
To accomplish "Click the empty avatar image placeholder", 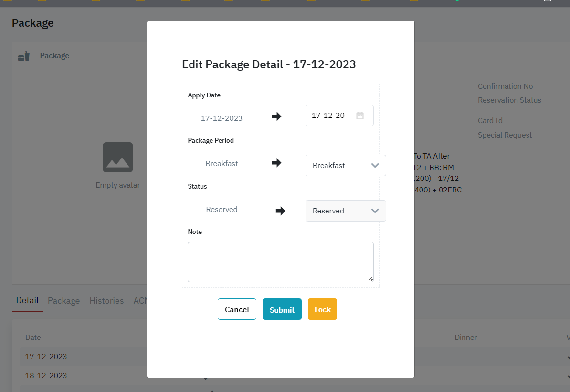I will coord(117,157).
